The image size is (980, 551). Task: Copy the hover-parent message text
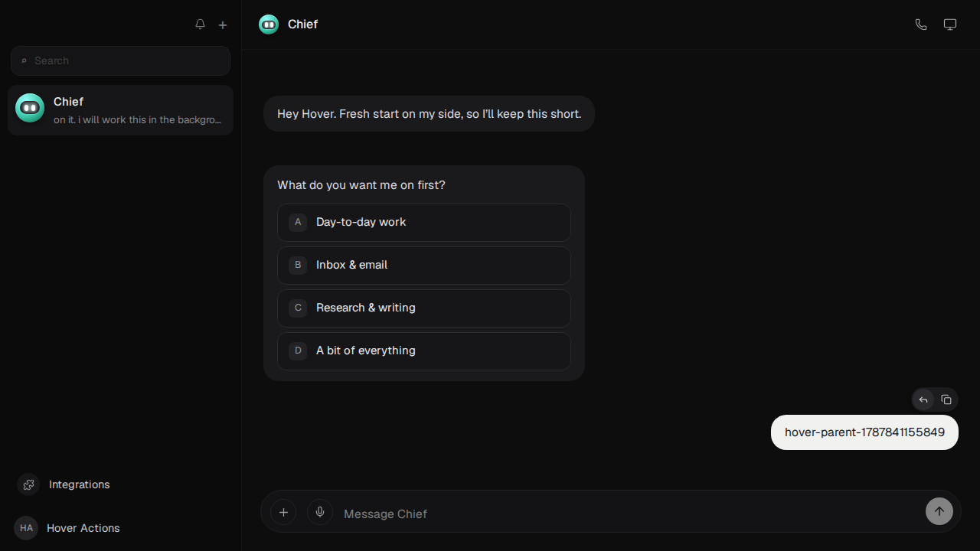click(946, 399)
